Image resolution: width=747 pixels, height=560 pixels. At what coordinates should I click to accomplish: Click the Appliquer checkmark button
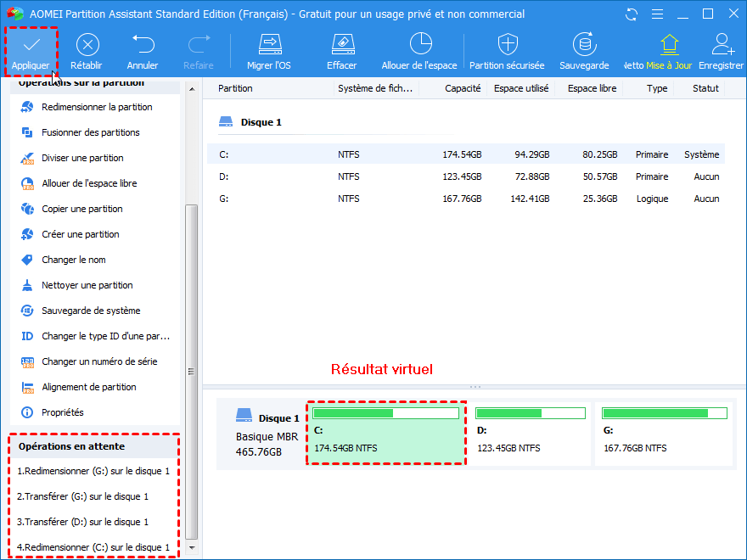click(x=31, y=52)
